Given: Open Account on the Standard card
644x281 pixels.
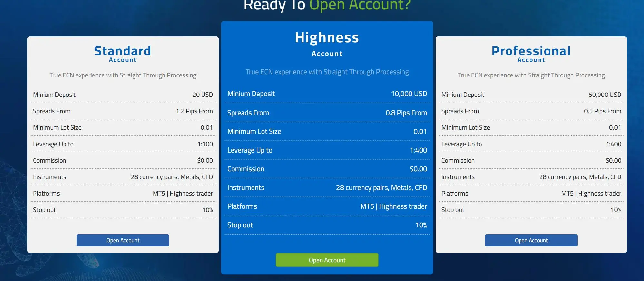Looking at the screenshot, I should (123, 240).
